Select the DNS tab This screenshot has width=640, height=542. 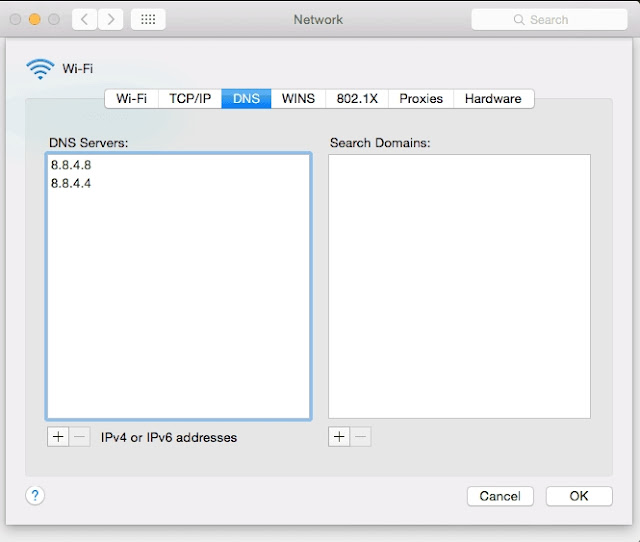coord(246,98)
